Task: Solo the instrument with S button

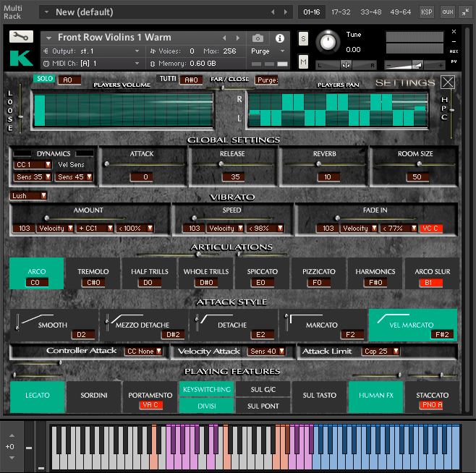Action: [x=303, y=38]
